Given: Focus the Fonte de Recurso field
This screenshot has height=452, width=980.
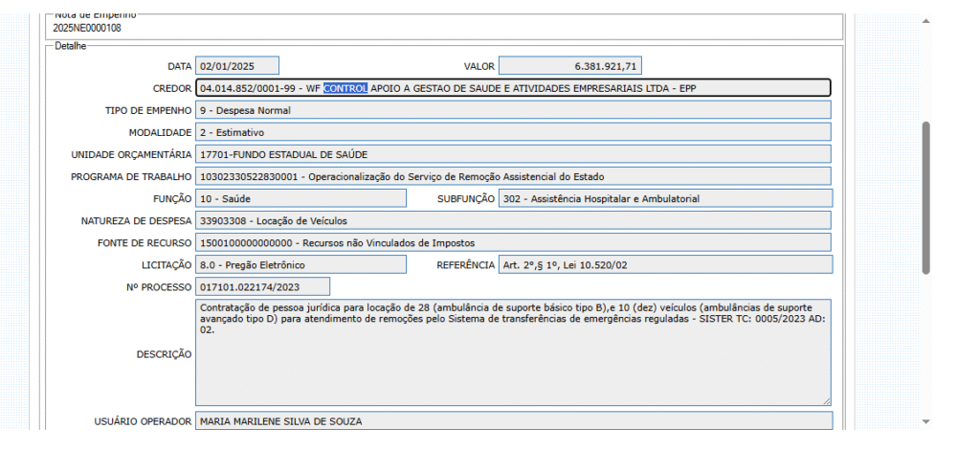Looking at the screenshot, I should click(x=514, y=242).
